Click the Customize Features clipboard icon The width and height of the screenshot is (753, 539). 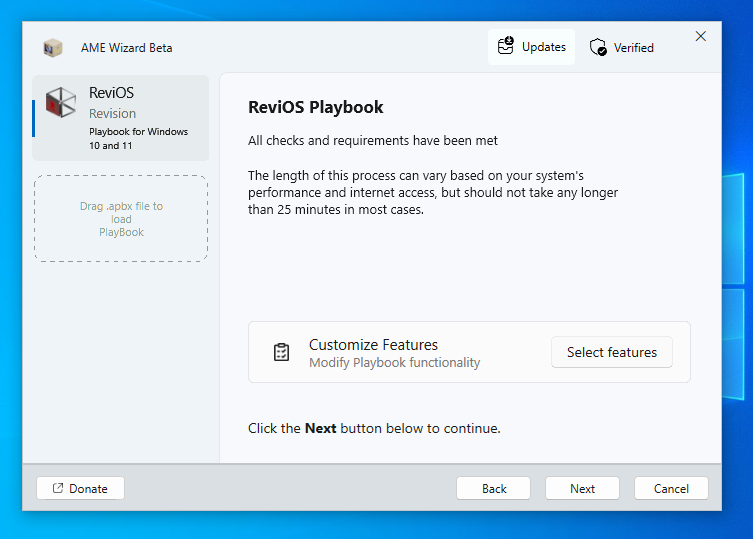pyautogui.click(x=281, y=352)
